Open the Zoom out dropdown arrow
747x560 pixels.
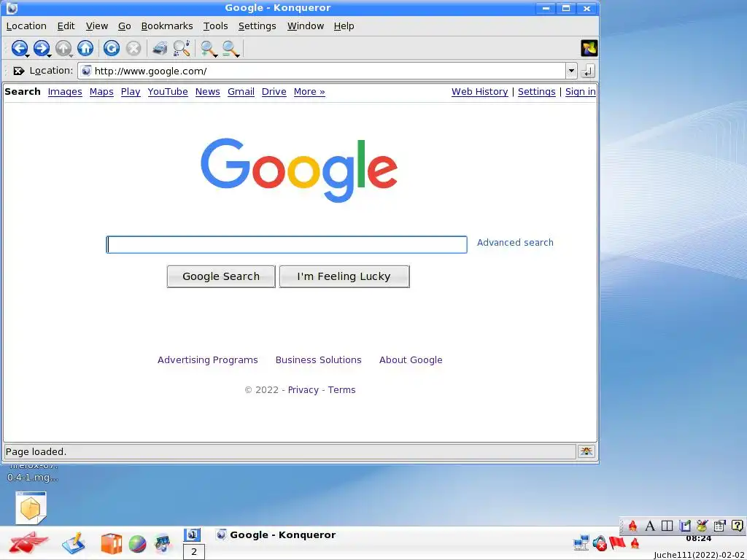[x=238, y=55]
